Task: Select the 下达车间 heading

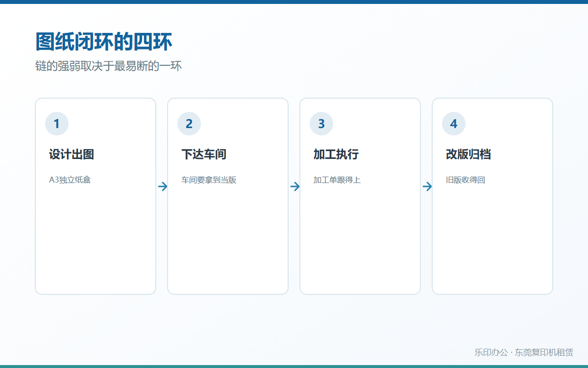Action: (x=204, y=155)
